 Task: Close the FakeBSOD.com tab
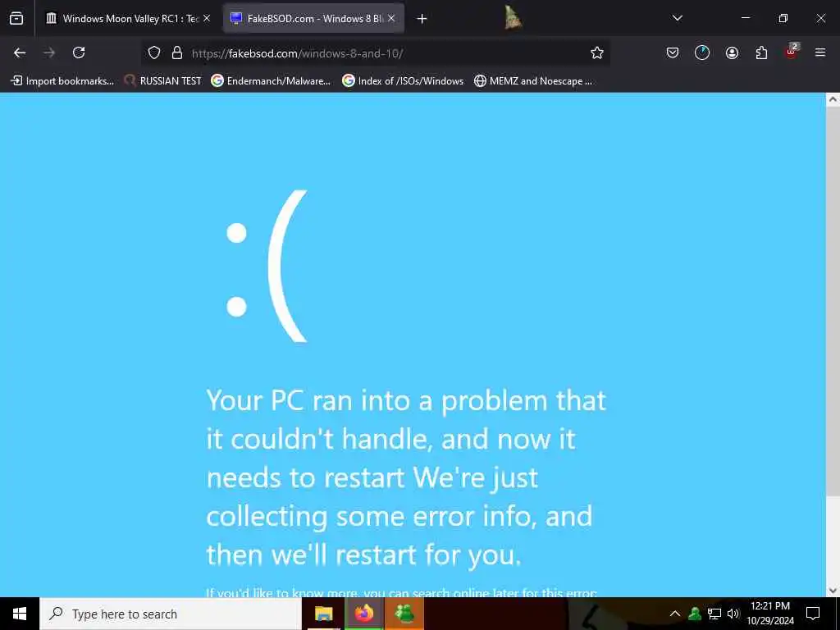tap(391, 18)
